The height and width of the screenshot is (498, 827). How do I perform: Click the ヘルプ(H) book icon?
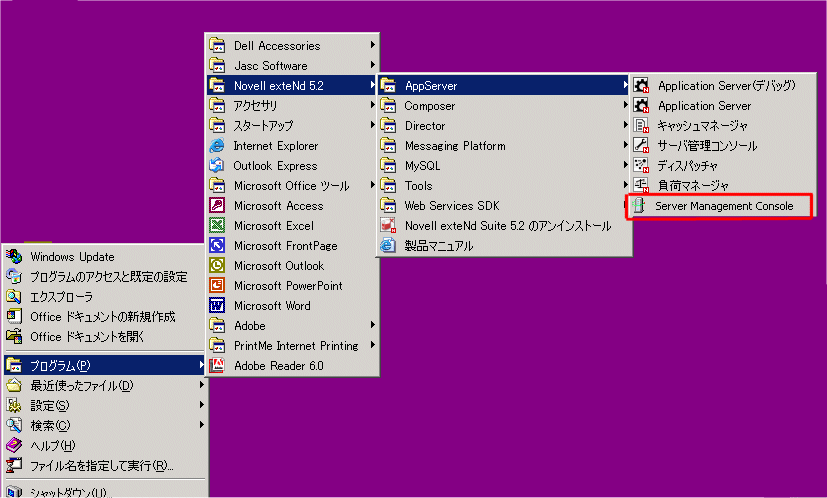14,445
